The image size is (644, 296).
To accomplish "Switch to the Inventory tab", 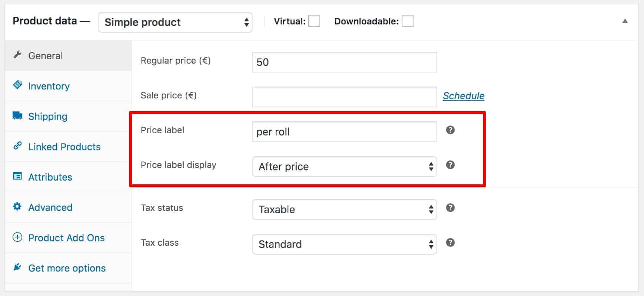I will (x=68, y=86).
